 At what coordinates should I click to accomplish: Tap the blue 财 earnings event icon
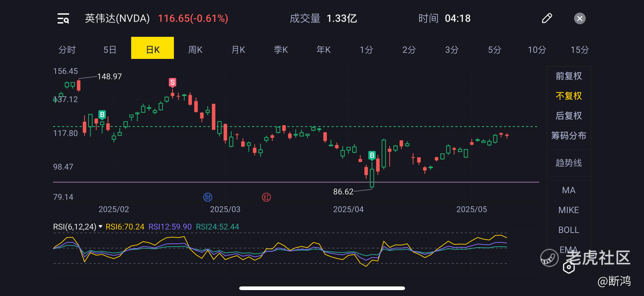(208, 197)
